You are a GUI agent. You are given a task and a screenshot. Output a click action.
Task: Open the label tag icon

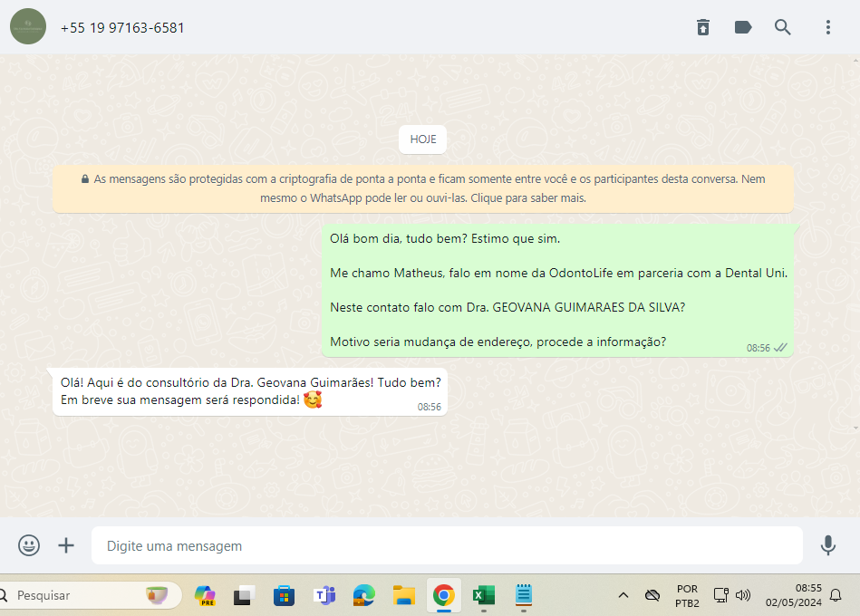[x=743, y=27]
